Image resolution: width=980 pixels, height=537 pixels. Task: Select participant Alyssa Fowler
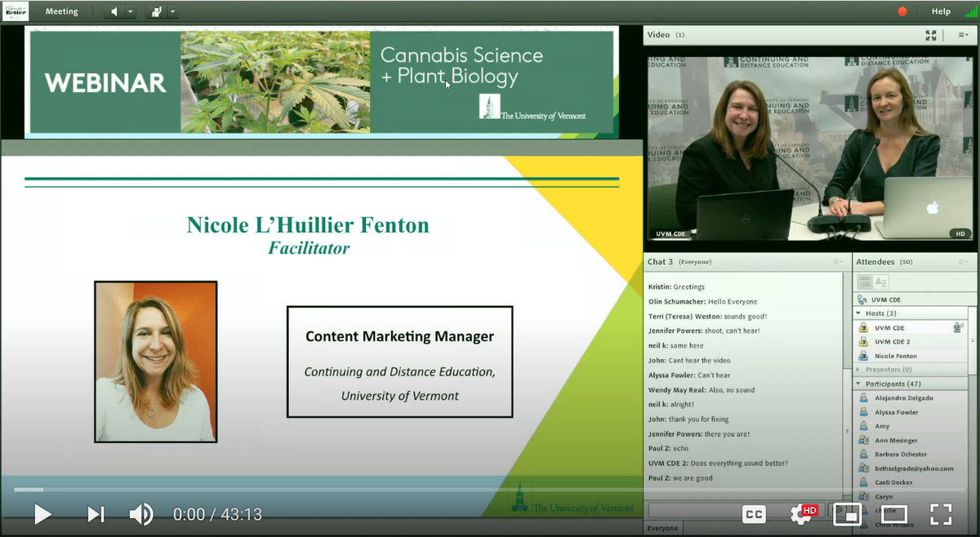(x=910, y=412)
